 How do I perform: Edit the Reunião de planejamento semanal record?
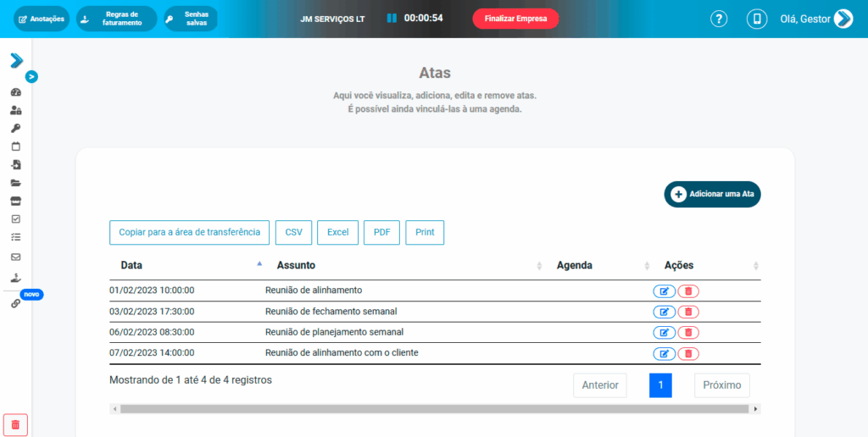(665, 333)
